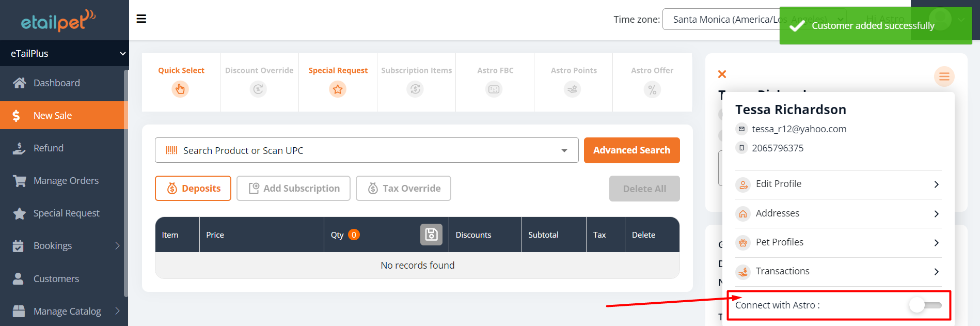Click the Discount Override icon
Image resolution: width=980 pixels, height=326 pixels.
pos(258,89)
